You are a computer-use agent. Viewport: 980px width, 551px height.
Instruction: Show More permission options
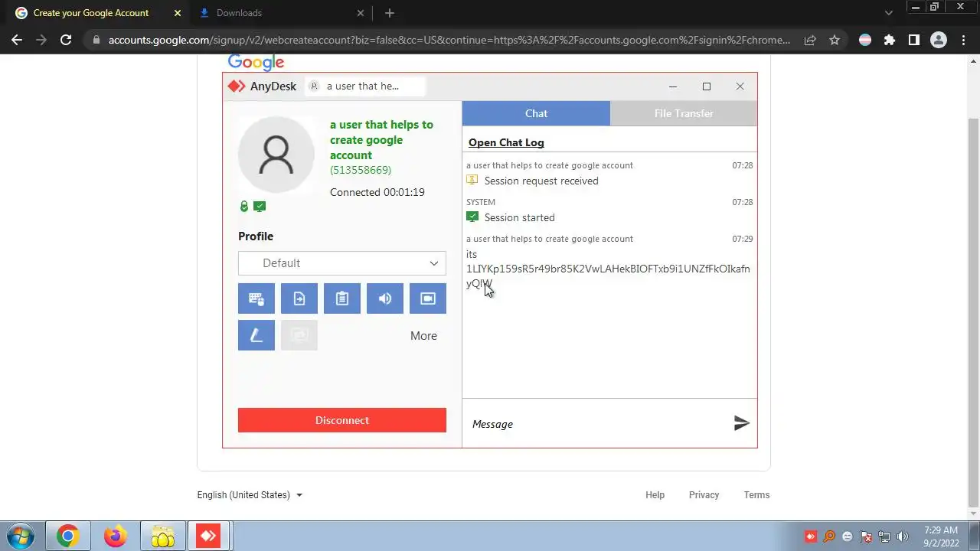(423, 336)
